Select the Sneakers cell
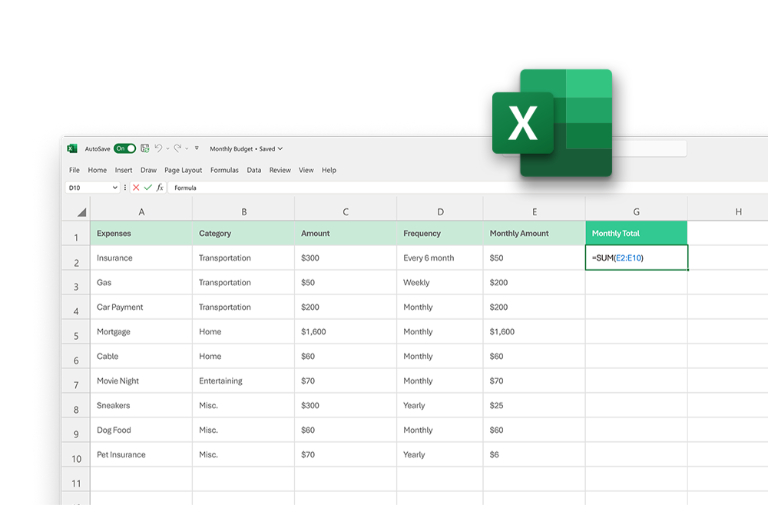Image resolution: width=768 pixels, height=512 pixels. point(142,405)
